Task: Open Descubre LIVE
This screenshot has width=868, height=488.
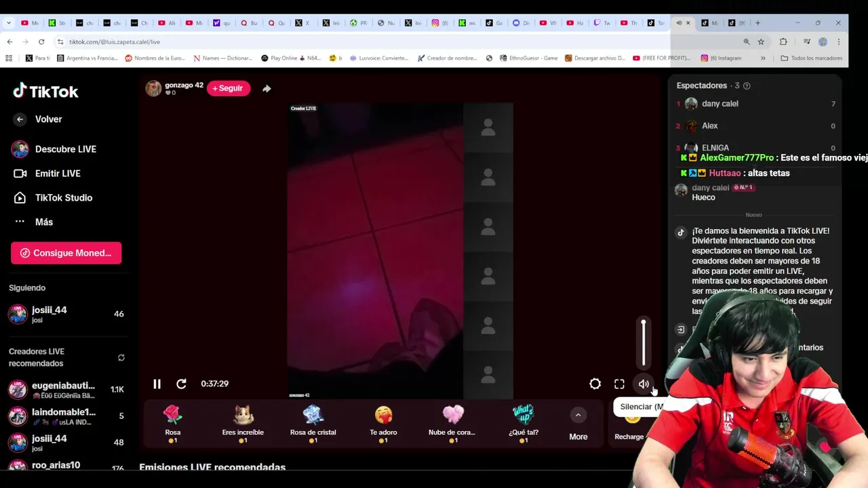Action: [54, 149]
